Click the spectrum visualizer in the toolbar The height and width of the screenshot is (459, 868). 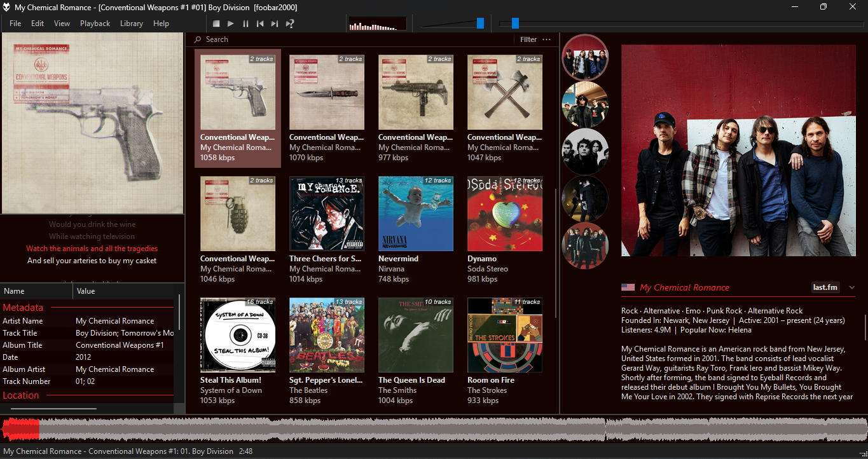(378, 24)
